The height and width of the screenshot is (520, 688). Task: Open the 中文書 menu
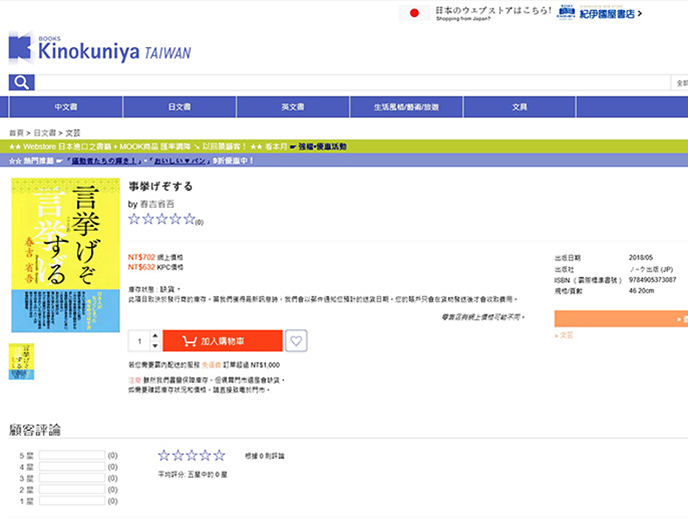pyautogui.click(x=66, y=107)
